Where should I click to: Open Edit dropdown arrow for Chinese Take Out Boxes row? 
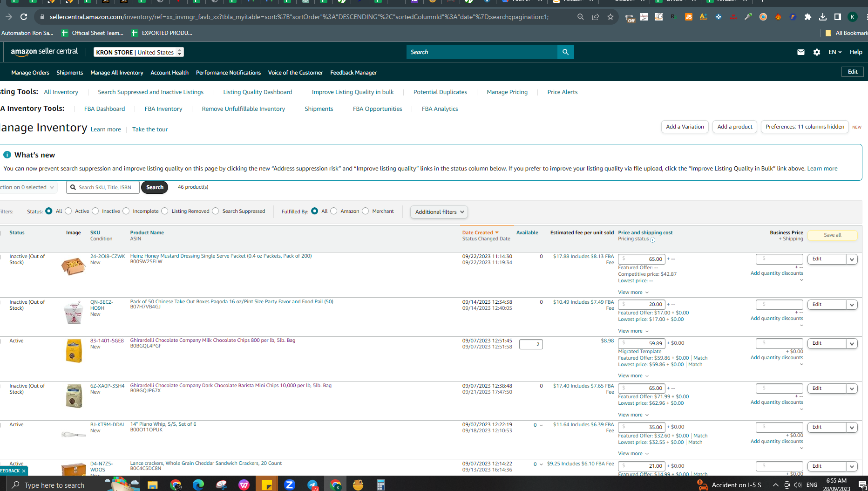[x=852, y=305]
